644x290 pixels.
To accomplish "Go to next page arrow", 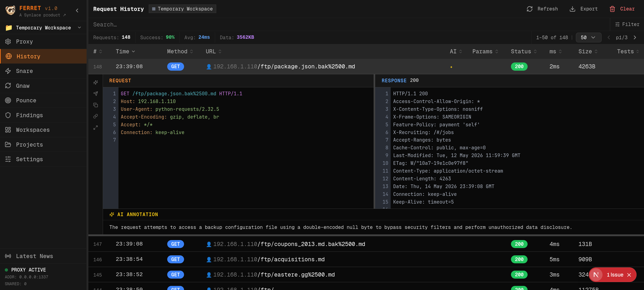I will [x=635, y=38].
